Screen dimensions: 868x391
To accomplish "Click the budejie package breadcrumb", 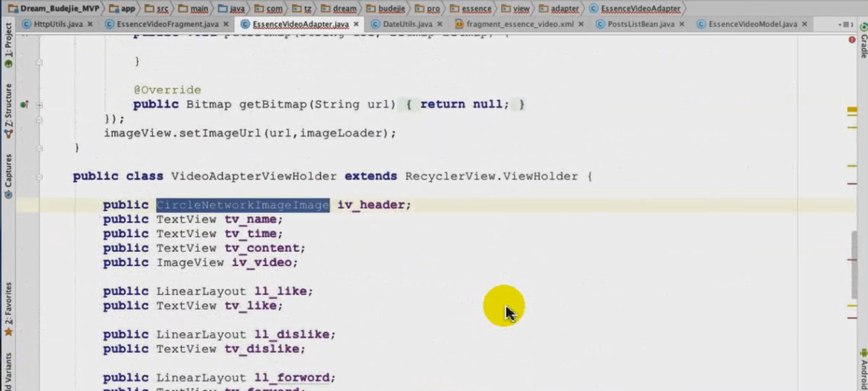I will point(386,9).
